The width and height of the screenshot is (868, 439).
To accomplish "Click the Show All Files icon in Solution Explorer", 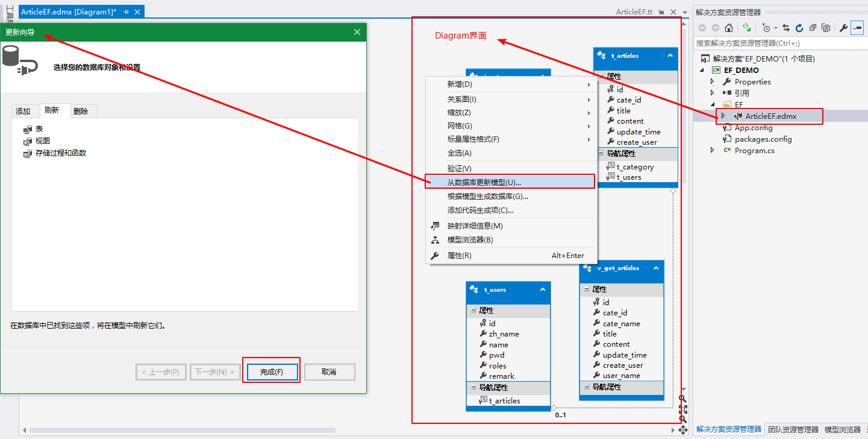I will [826, 28].
